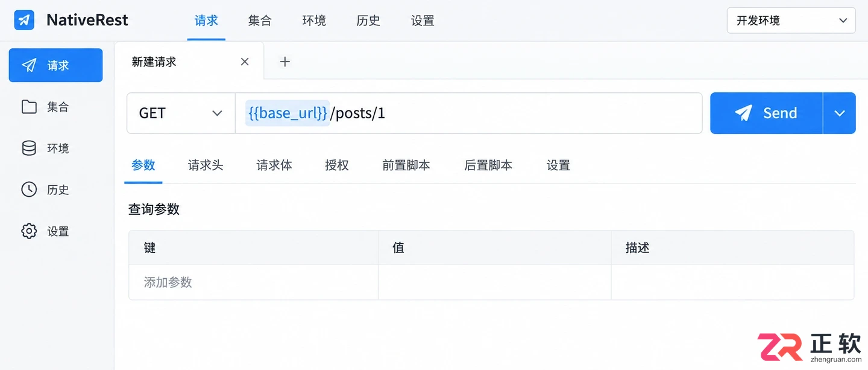Click the 值 column header
Image resolution: width=868 pixels, height=370 pixels.
click(495, 247)
